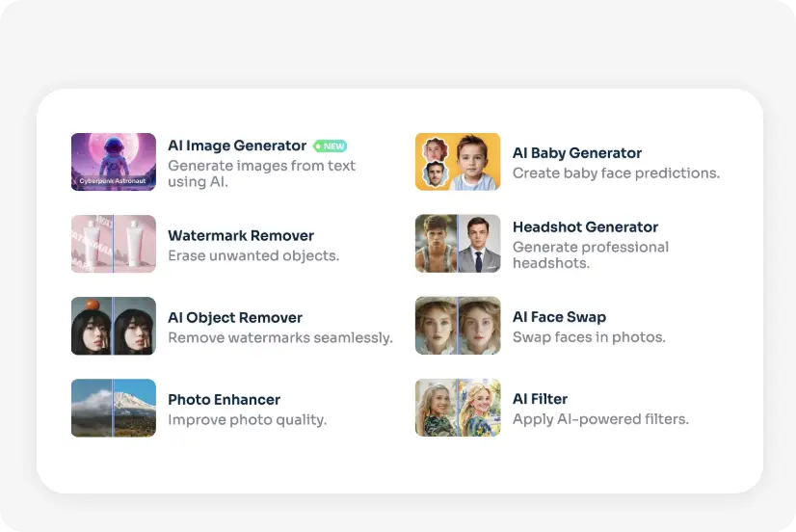This screenshot has width=796, height=532.
Task: Click the AI Object Remover thumbnail image
Action: pos(113,326)
